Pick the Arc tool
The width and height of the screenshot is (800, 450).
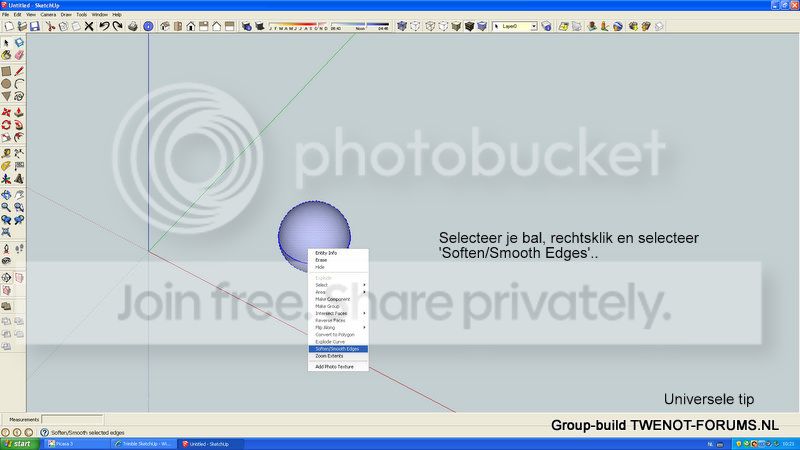19,84
